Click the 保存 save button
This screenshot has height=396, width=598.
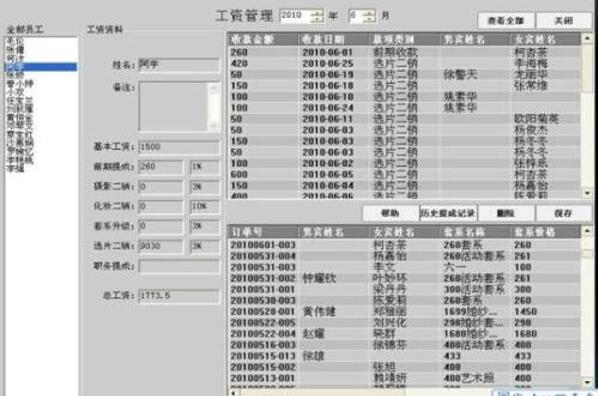[563, 213]
